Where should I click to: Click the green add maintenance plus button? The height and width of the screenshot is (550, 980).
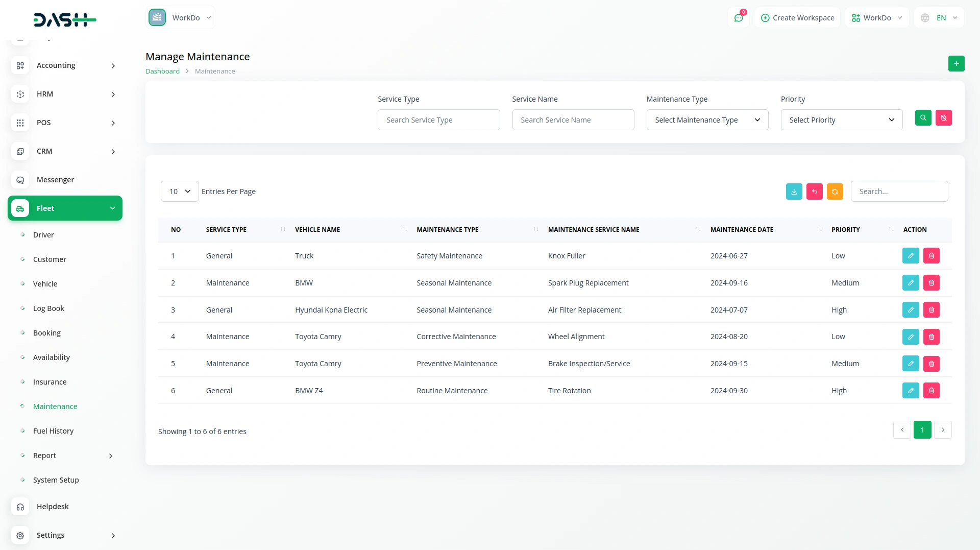click(956, 64)
